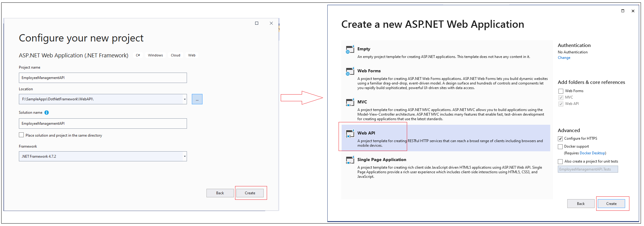Image resolution: width=644 pixels, height=226 pixels.
Task: Select the Web API template title
Action: 366,133
